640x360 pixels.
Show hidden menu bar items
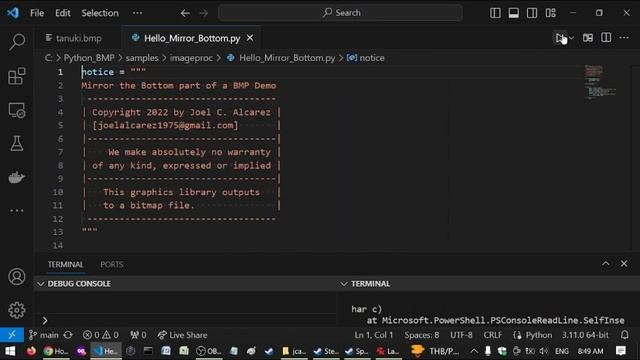[x=138, y=13]
